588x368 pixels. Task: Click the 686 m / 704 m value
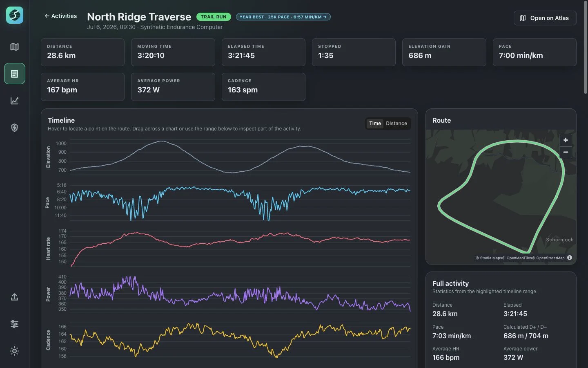pos(526,336)
